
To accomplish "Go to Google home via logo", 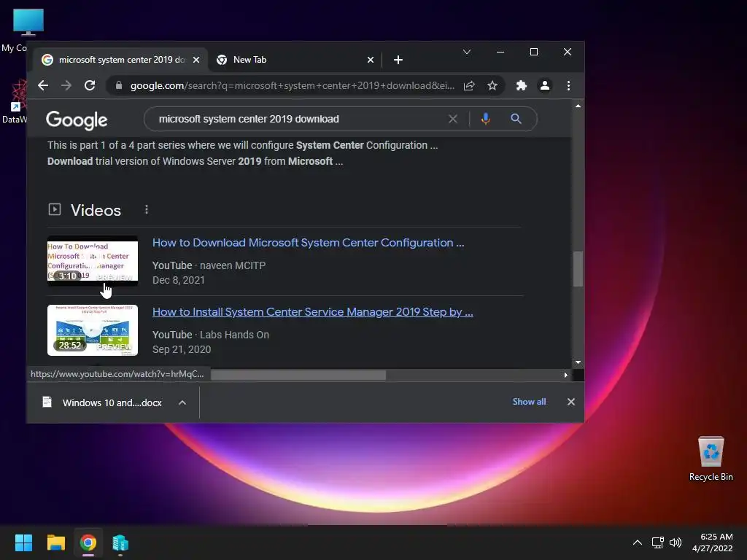I will tap(77, 120).
